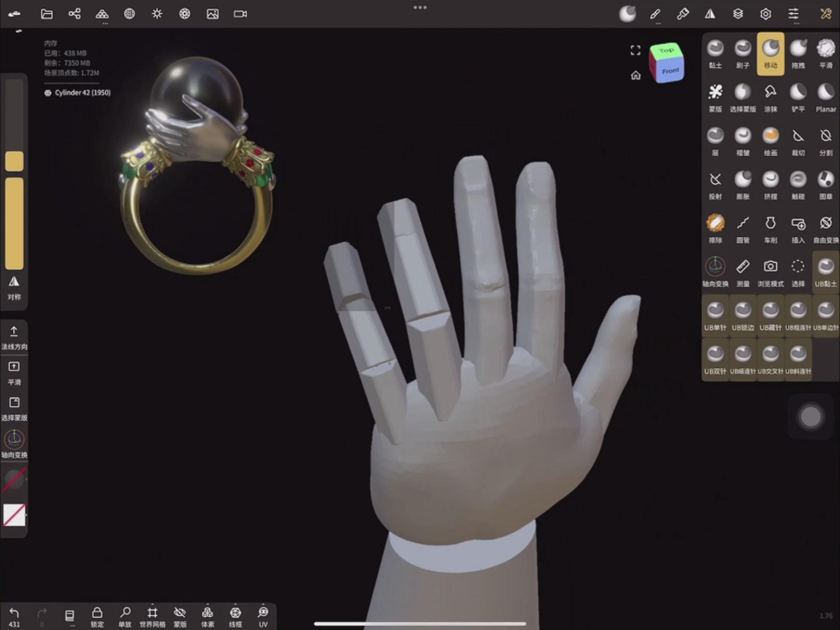Select the 铲平 (Flatten) tool

798,98
